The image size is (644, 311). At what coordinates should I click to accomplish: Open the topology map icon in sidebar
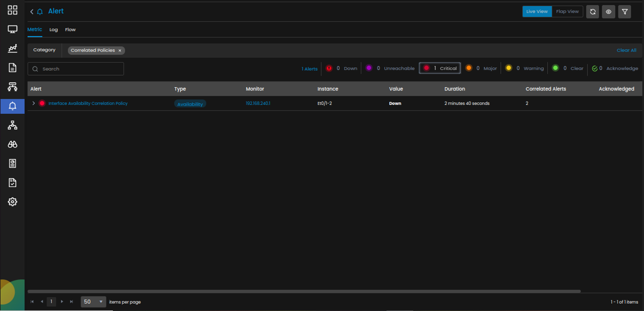[x=12, y=126]
